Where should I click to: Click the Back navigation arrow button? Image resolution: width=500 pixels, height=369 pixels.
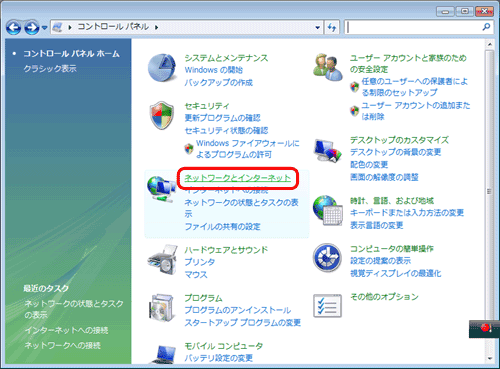14,28
